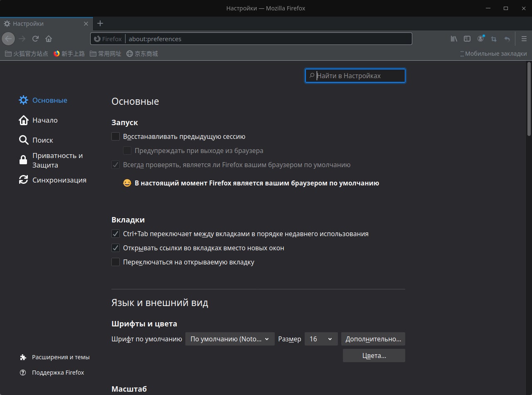Switch to Начало settings category

pyautogui.click(x=38, y=120)
